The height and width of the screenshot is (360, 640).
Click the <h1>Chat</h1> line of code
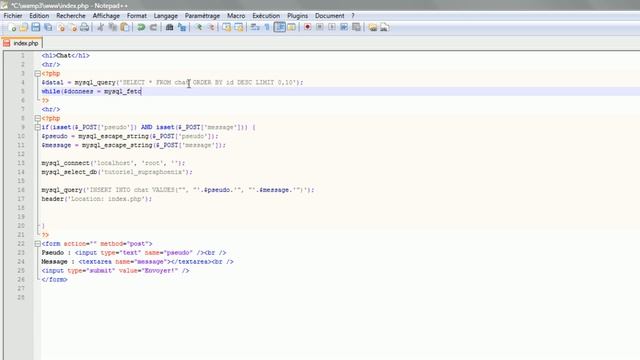tap(65, 56)
